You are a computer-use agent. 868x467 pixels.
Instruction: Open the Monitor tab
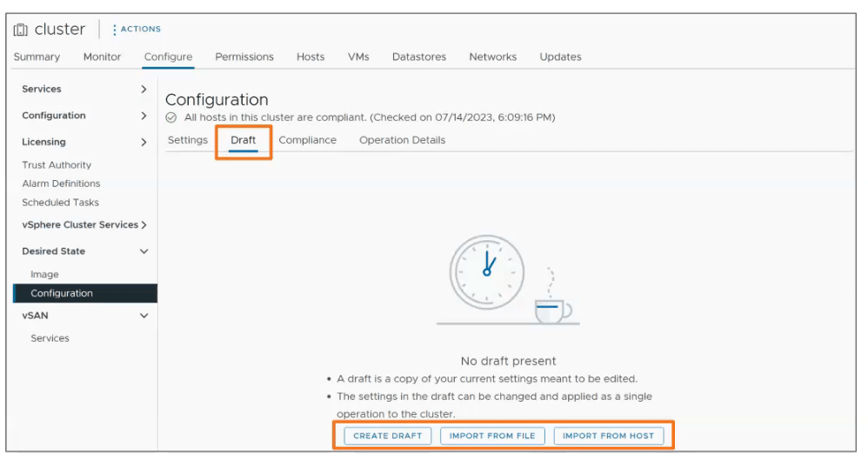[x=102, y=57]
